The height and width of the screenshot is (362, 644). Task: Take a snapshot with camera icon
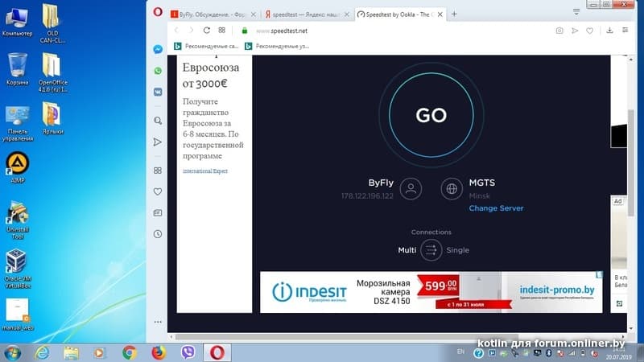pyautogui.click(x=559, y=31)
